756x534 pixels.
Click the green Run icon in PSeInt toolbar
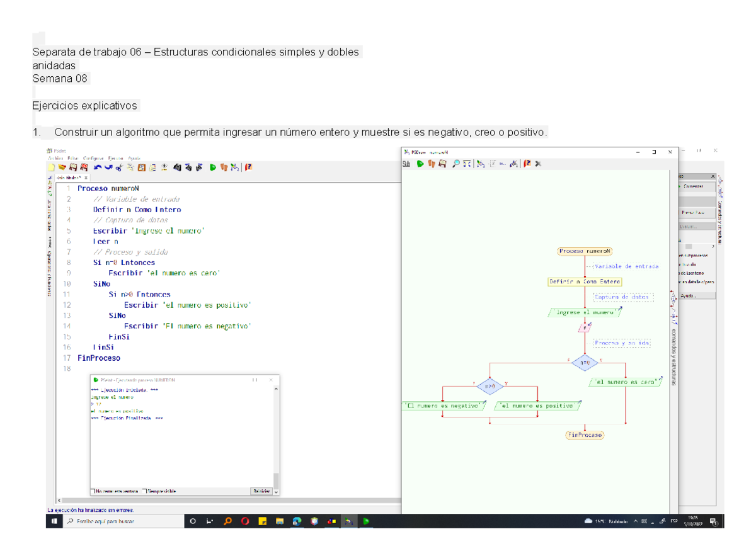tap(213, 168)
